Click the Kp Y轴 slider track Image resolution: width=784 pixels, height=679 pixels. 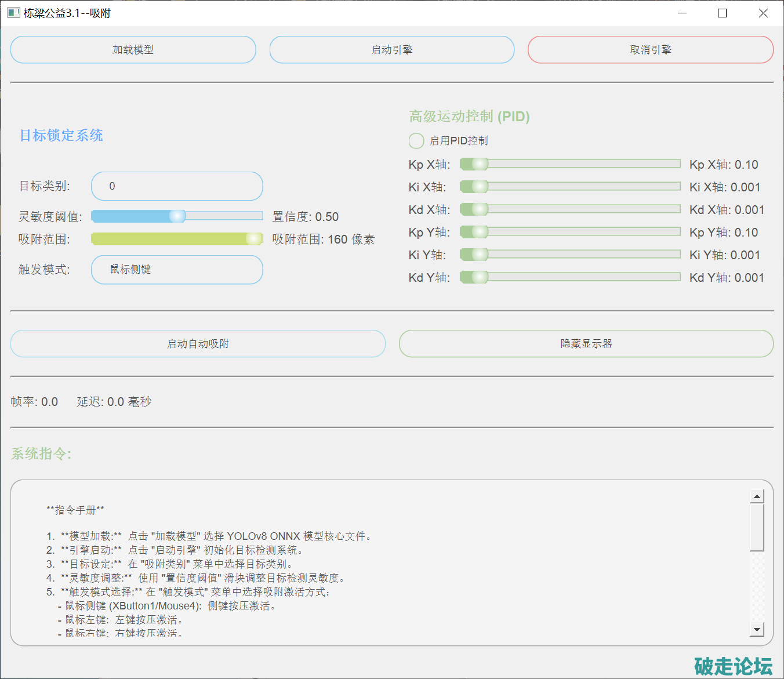coord(580,232)
